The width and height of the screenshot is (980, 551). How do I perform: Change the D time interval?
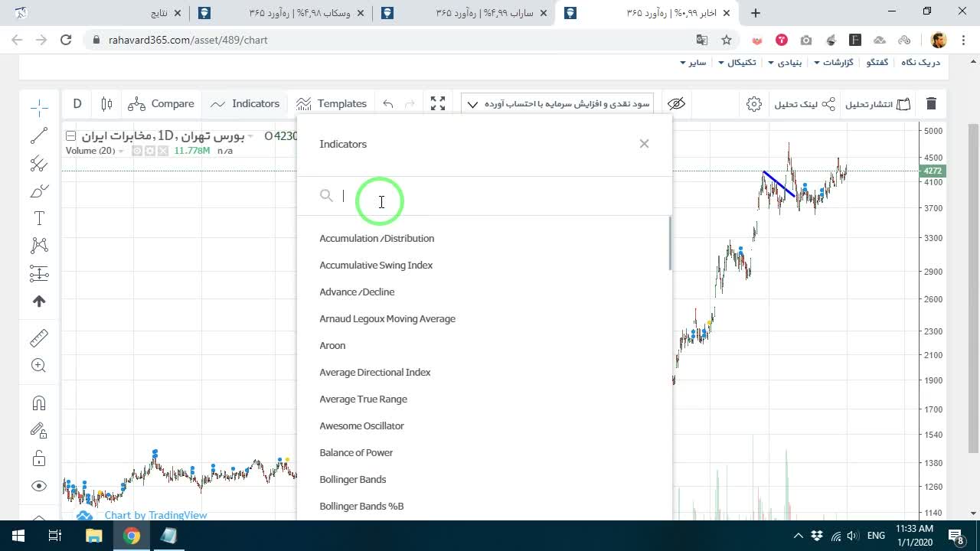[77, 103]
